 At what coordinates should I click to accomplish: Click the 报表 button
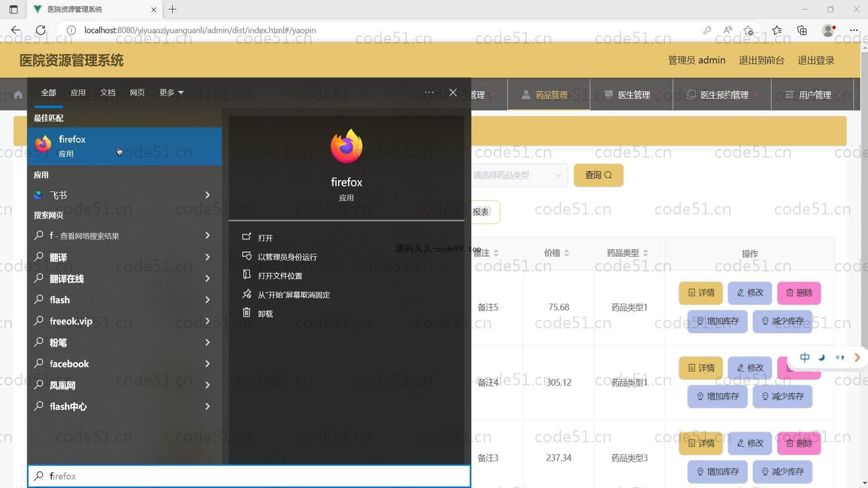(x=485, y=212)
